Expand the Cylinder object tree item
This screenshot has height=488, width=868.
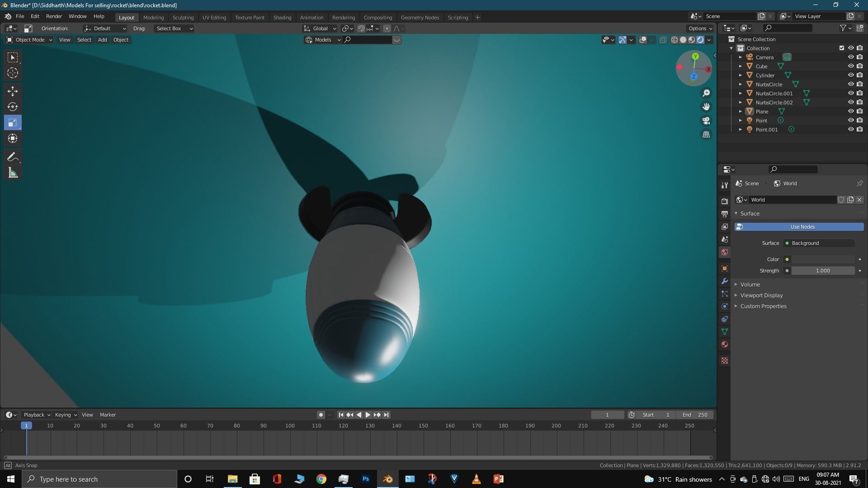(x=741, y=75)
